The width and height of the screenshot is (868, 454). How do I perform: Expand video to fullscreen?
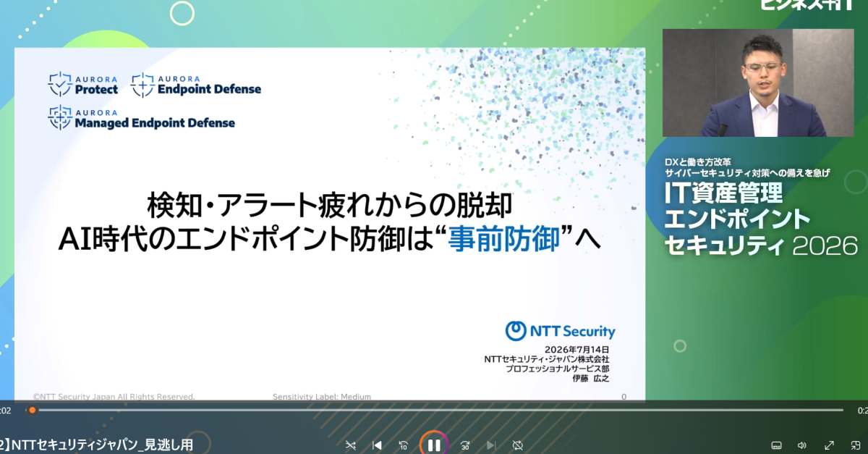tap(830, 445)
